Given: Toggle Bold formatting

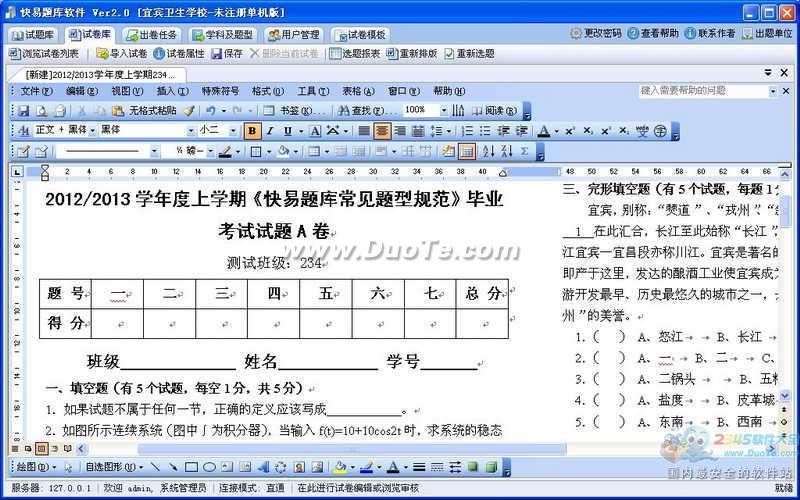Looking at the screenshot, I should point(252,131).
